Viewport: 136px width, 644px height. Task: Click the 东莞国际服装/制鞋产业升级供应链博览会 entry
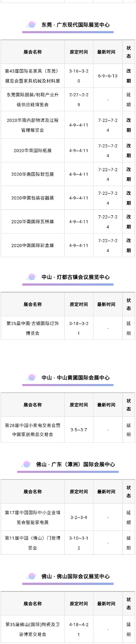click(33, 100)
